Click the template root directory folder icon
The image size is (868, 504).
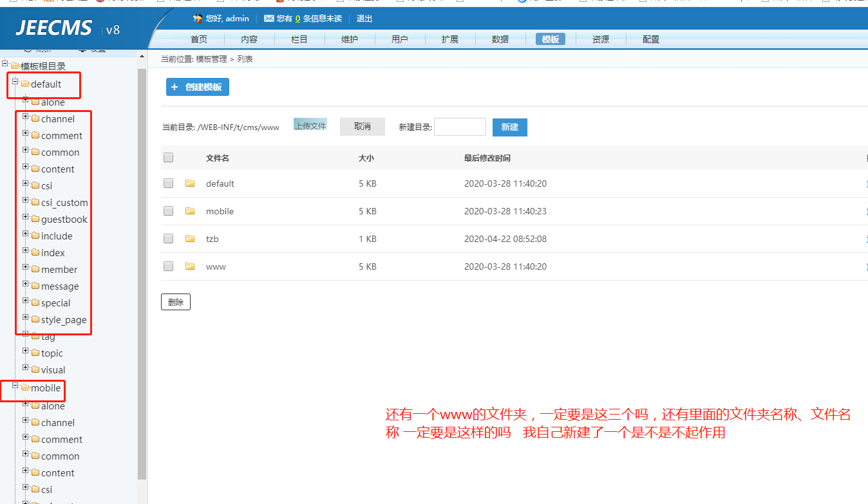point(15,66)
